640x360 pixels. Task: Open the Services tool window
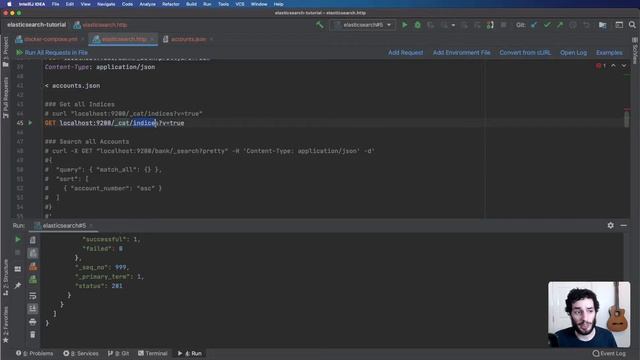click(81, 353)
